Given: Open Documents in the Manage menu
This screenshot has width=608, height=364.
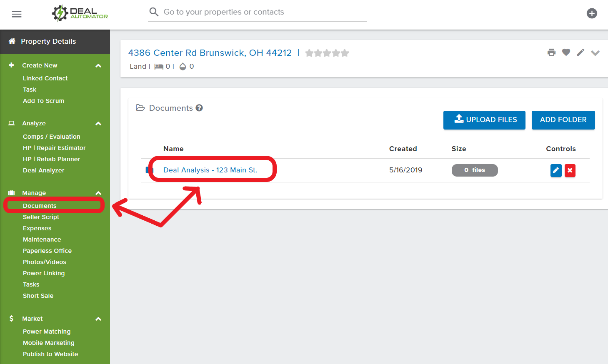Looking at the screenshot, I should pos(40,206).
